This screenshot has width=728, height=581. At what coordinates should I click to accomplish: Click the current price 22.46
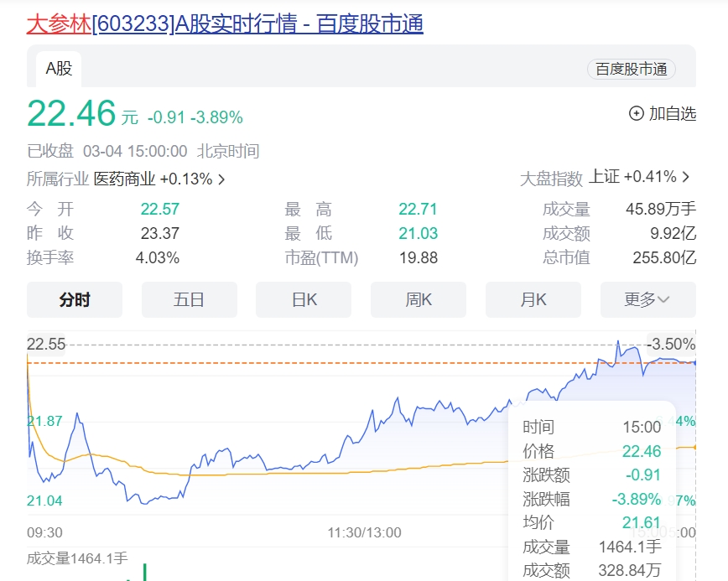71,113
